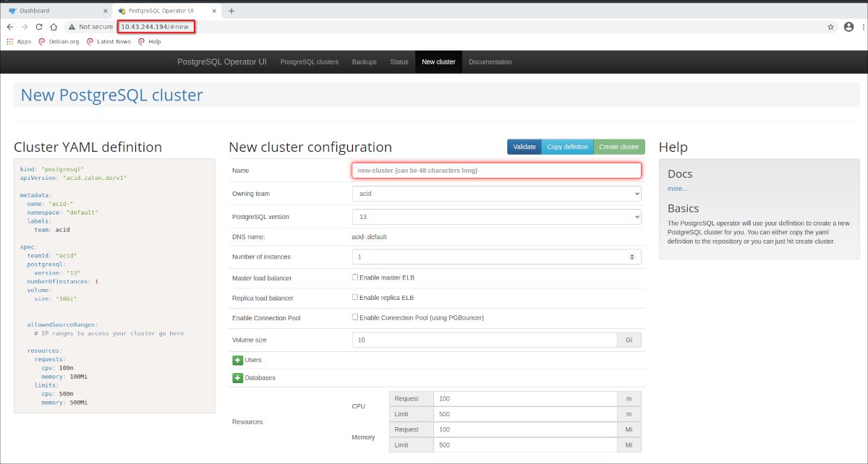Bookmark this page with the star icon
868x464 pixels.
830,27
